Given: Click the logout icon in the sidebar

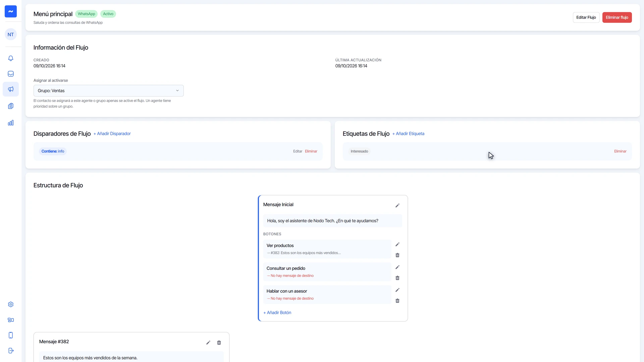Looking at the screenshot, I should click(x=11, y=351).
